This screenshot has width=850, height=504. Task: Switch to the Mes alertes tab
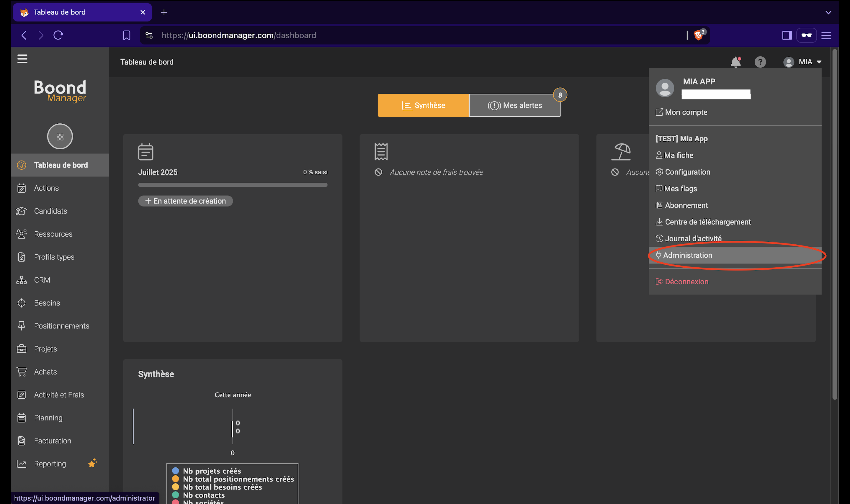[515, 105]
